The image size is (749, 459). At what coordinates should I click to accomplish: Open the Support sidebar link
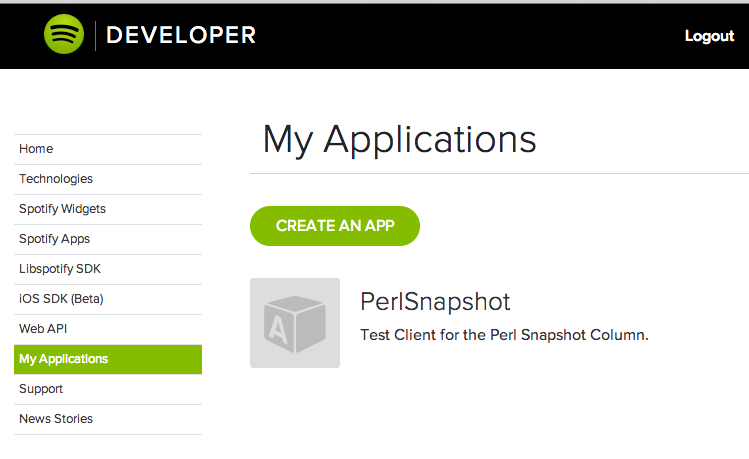tap(108, 389)
